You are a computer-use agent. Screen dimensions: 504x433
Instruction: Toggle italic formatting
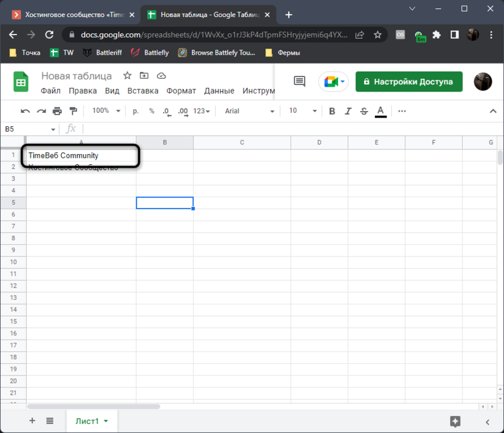348,111
